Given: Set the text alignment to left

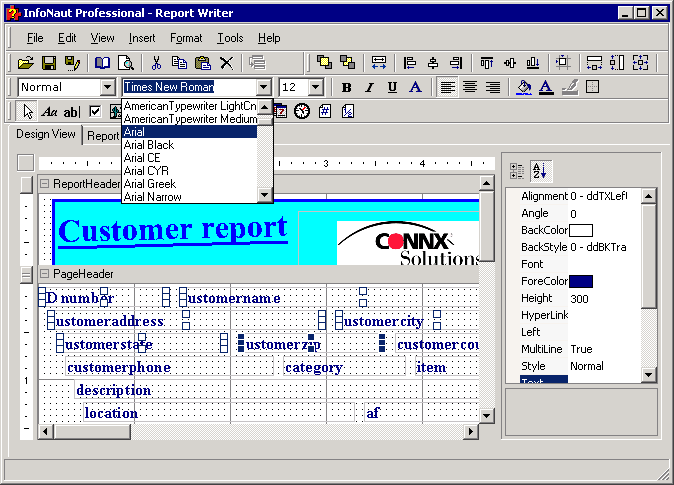Looking at the screenshot, I should (447, 87).
